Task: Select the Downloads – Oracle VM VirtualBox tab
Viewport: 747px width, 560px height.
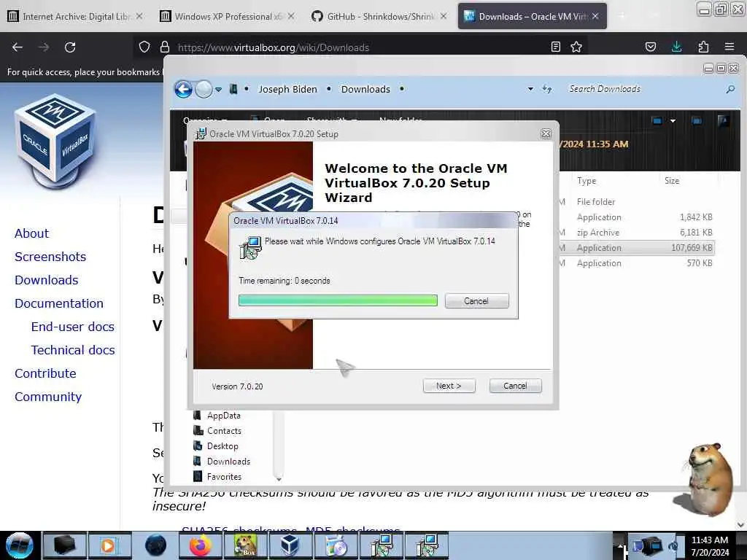Action: (532, 16)
